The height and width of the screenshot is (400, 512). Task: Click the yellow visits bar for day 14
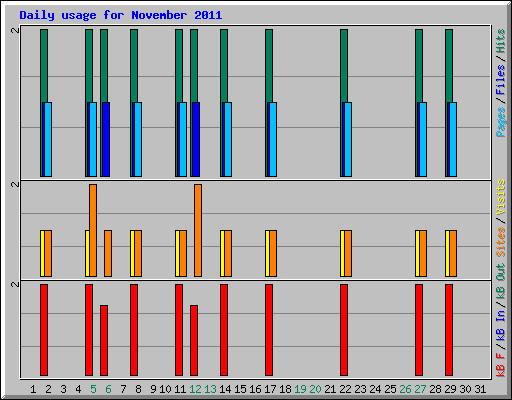(222, 253)
